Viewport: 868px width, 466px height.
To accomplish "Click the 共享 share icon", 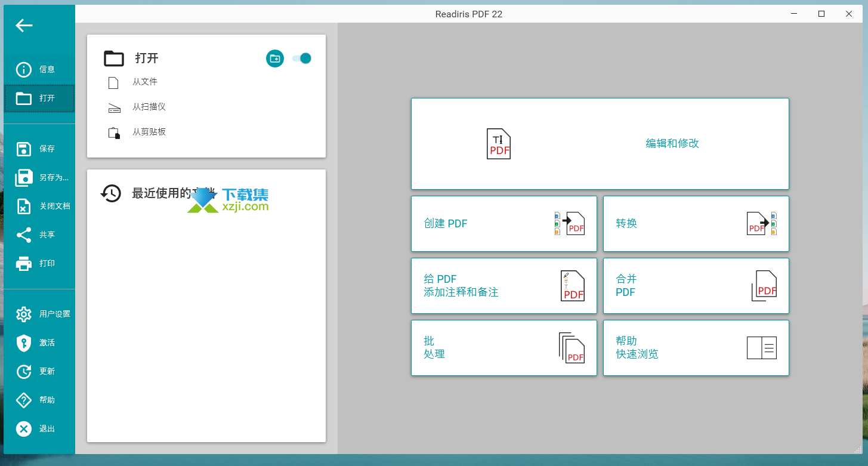I will pos(24,235).
